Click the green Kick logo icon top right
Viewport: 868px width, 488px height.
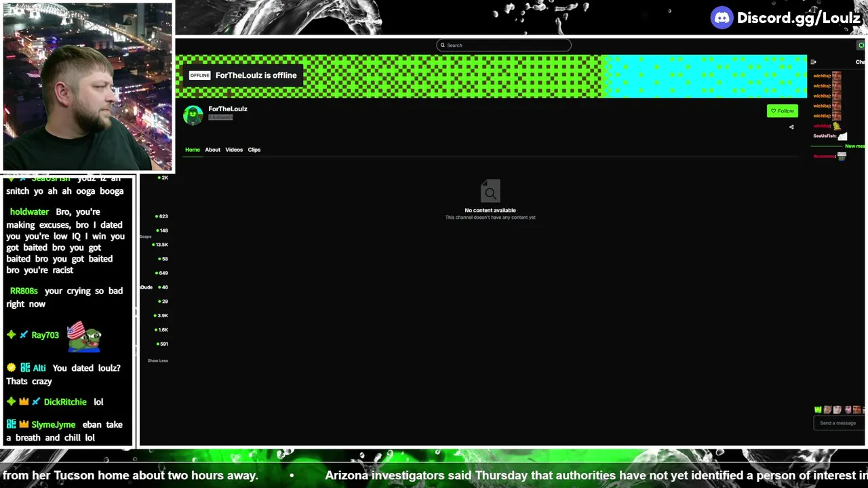pyautogui.click(x=861, y=45)
